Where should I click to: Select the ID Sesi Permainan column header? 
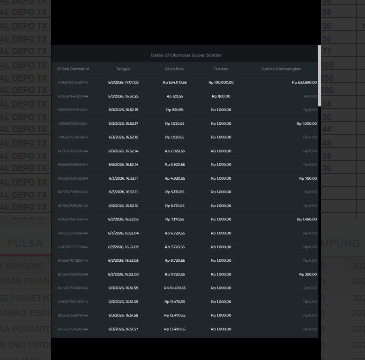(x=73, y=69)
